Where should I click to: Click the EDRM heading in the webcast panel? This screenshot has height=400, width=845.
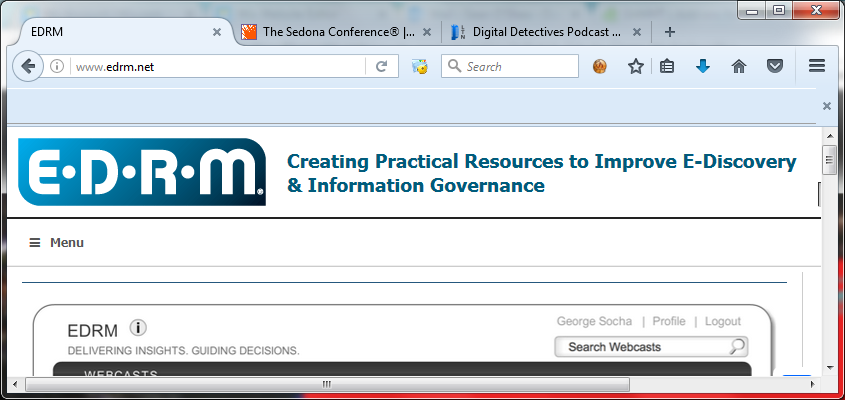(93, 330)
